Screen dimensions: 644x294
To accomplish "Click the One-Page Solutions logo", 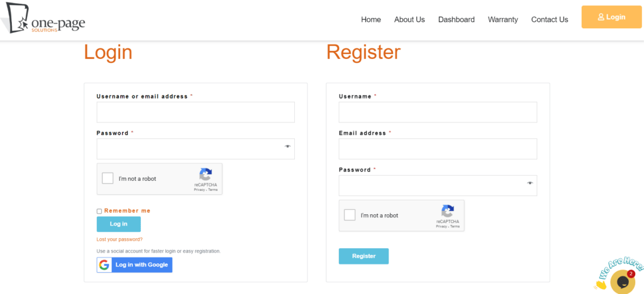I will click(x=43, y=19).
